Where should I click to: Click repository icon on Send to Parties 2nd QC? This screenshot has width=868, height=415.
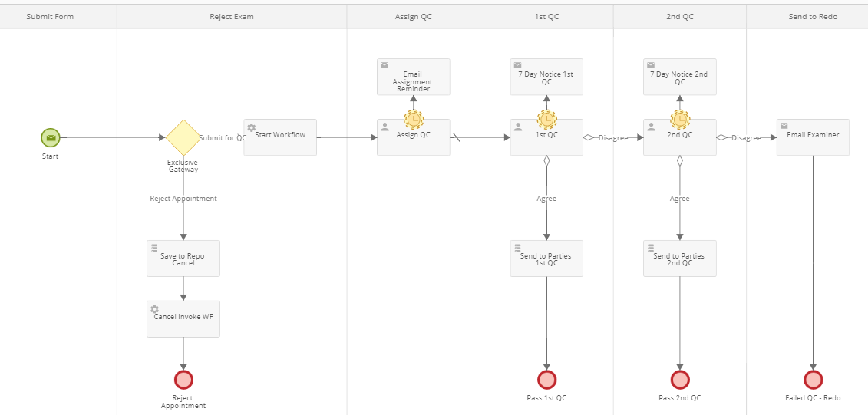[x=651, y=248]
